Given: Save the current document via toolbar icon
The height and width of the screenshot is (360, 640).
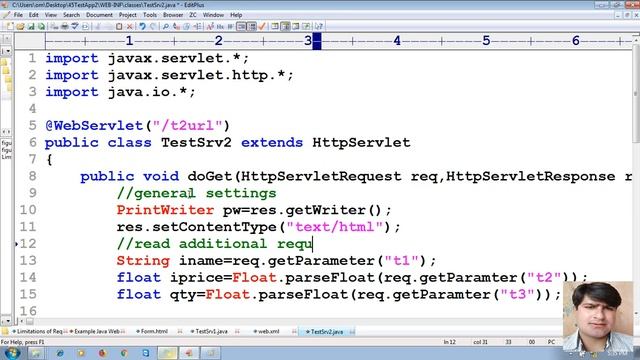Looking at the screenshot, I should click(x=31, y=27).
